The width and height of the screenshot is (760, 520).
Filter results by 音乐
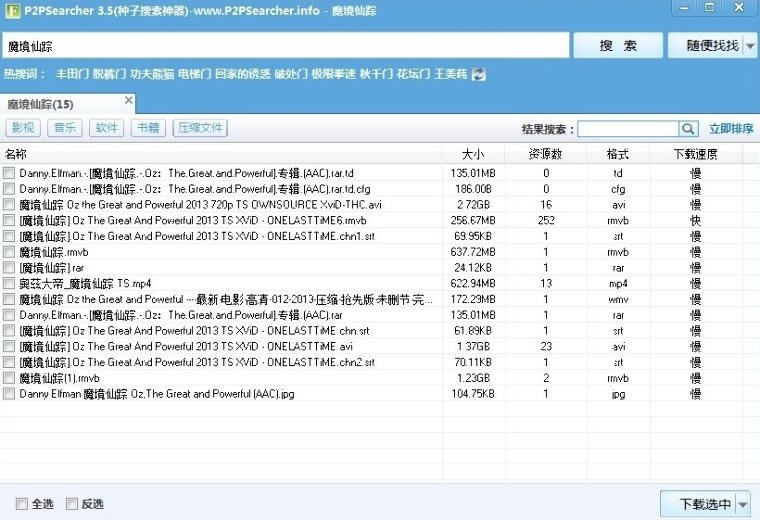[x=64, y=128]
